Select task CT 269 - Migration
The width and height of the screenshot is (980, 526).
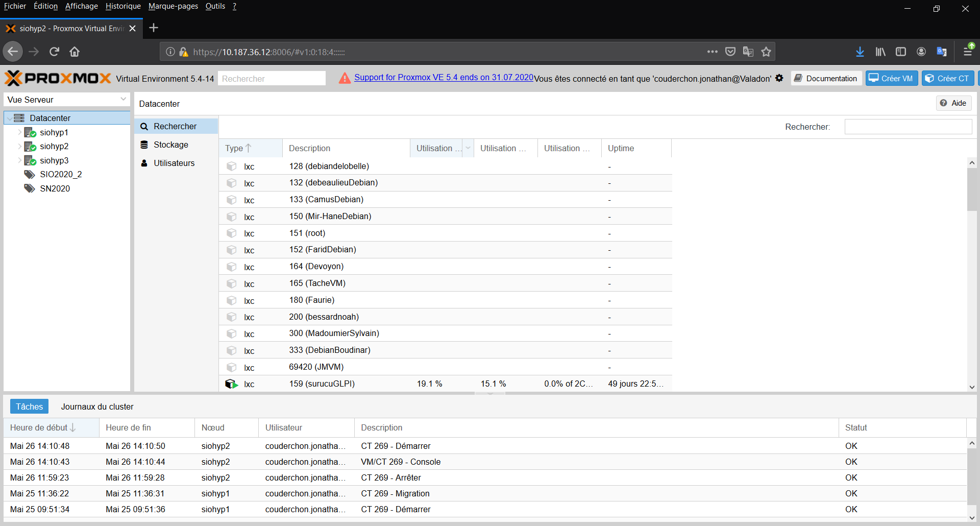tap(485, 493)
